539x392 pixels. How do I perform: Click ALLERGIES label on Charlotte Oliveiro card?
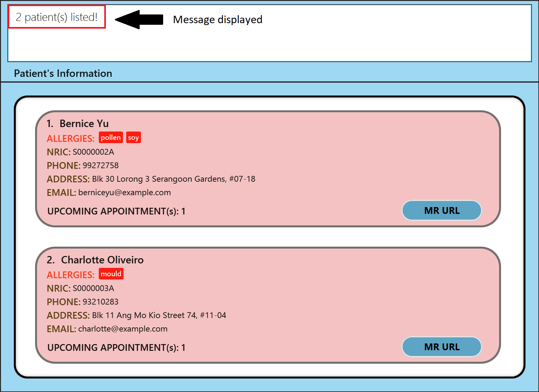click(70, 275)
